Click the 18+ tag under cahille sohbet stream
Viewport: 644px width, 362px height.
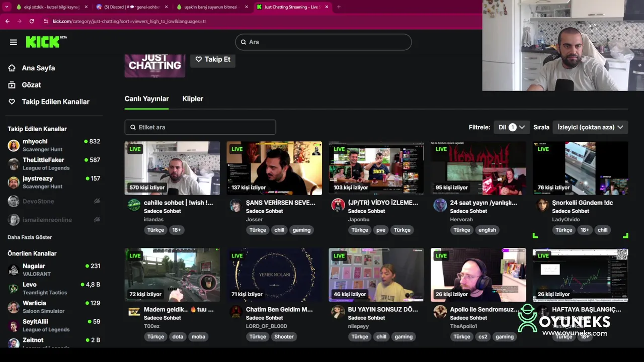point(177,230)
